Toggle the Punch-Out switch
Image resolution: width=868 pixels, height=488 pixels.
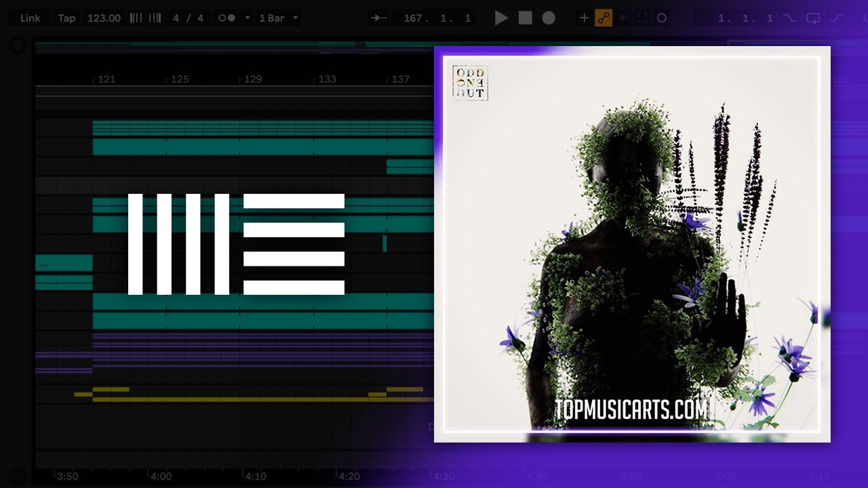838,18
